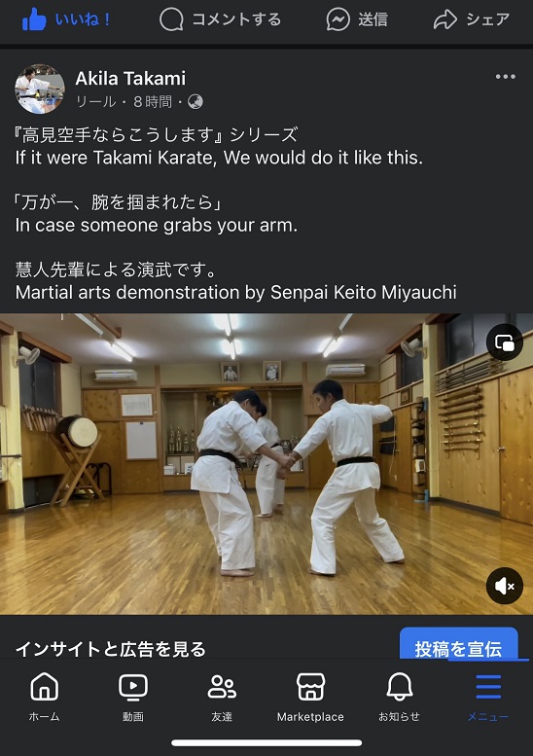This screenshot has width=533, height=756.
Task: Open the Marketplace tab
Action: tap(310, 696)
